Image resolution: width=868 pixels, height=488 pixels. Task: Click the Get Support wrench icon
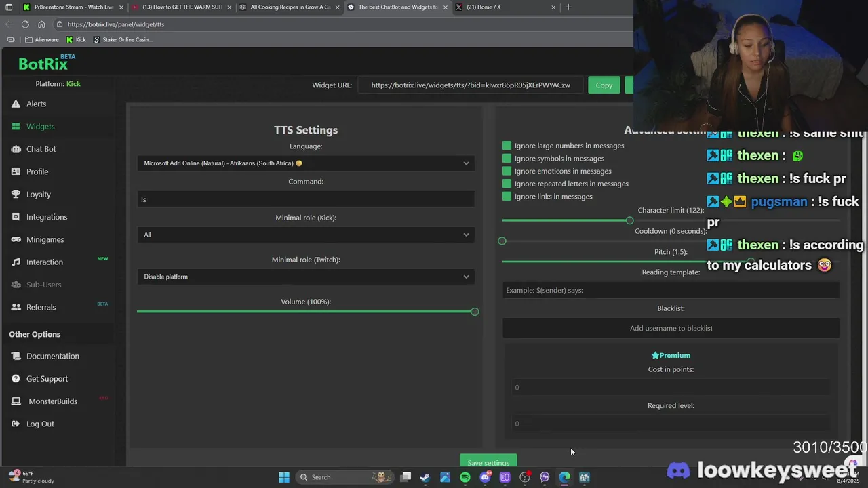[16, 378]
